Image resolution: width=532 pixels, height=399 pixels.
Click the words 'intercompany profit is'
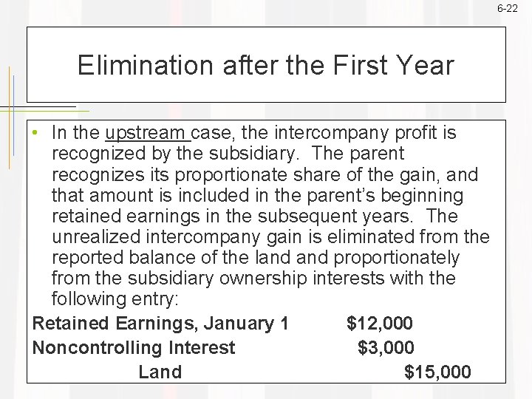(365, 132)
